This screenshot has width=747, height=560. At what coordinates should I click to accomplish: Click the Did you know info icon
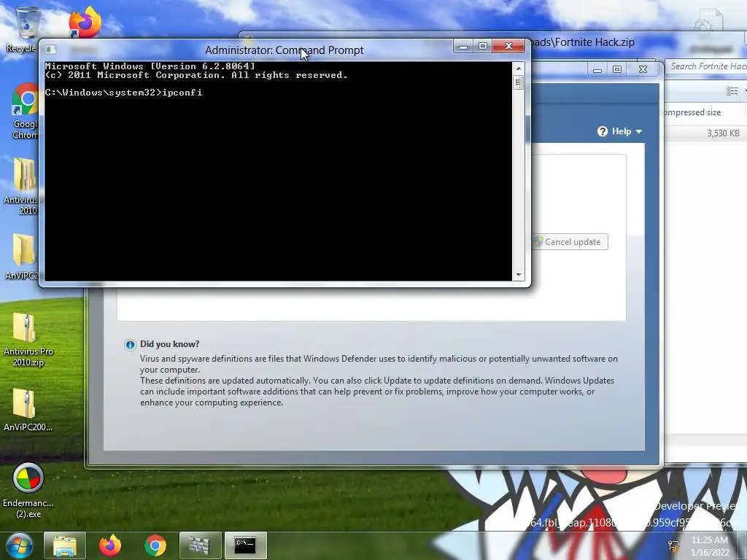tap(130, 345)
